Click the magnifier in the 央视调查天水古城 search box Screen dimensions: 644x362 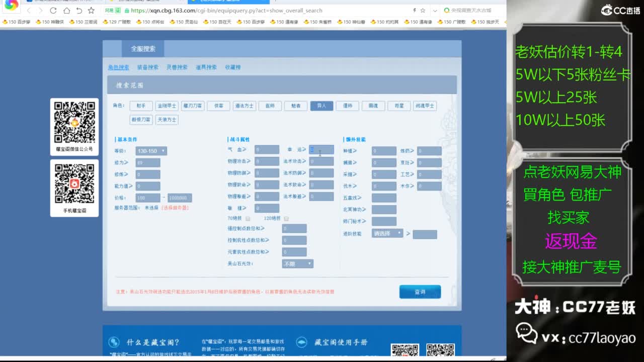tap(447, 10)
